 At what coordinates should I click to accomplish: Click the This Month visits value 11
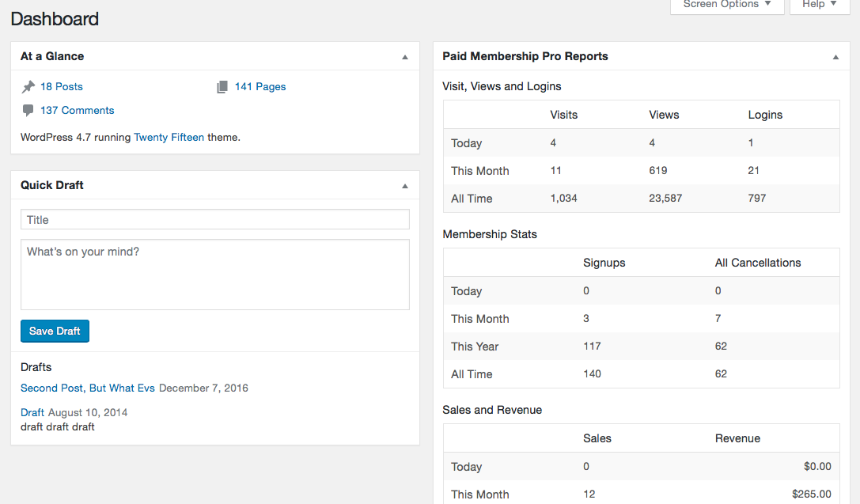click(555, 171)
